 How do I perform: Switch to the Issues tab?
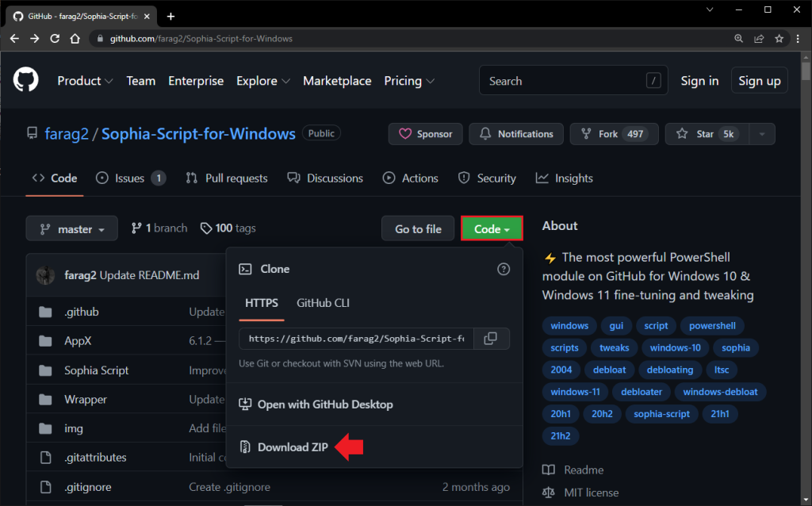tap(131, 178)
